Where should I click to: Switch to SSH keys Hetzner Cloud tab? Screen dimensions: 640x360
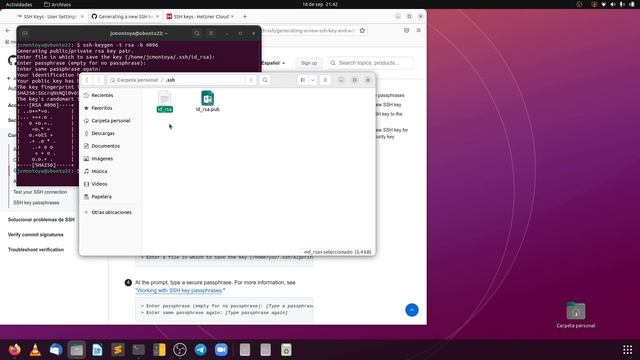200,16
